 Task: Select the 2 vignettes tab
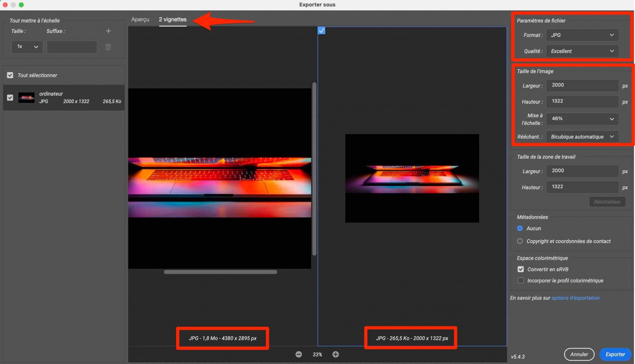pyautogui.click(x=173, y=19)
